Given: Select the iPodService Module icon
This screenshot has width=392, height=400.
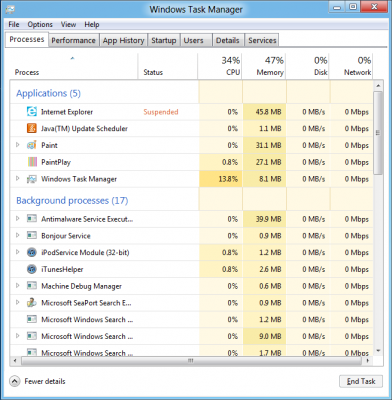Looking at the screenshot, I should 32,252.
